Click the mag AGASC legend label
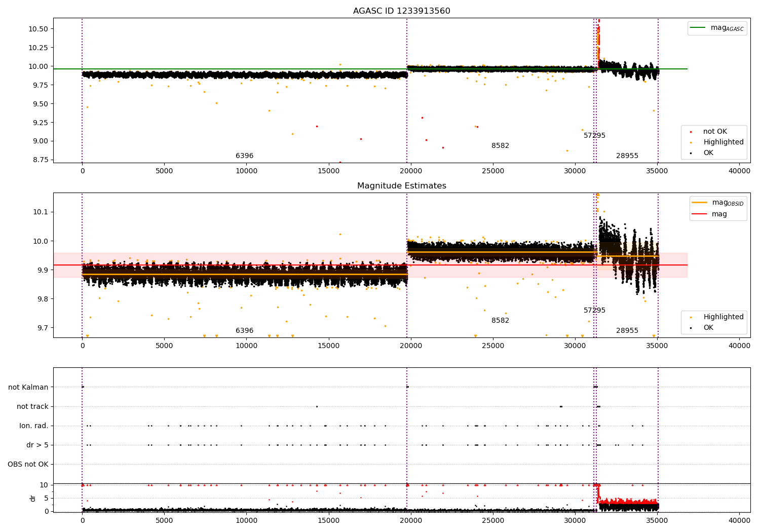 tap(727, 28)
